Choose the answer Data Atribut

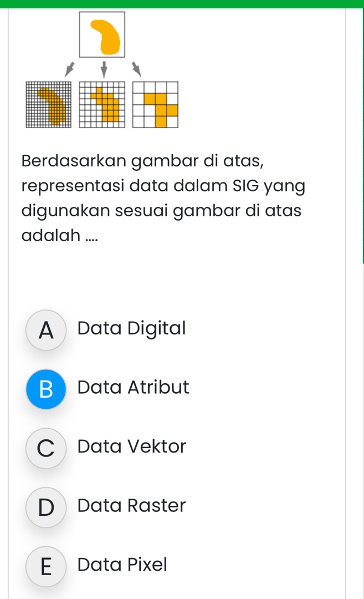click(x=134, y=387)
